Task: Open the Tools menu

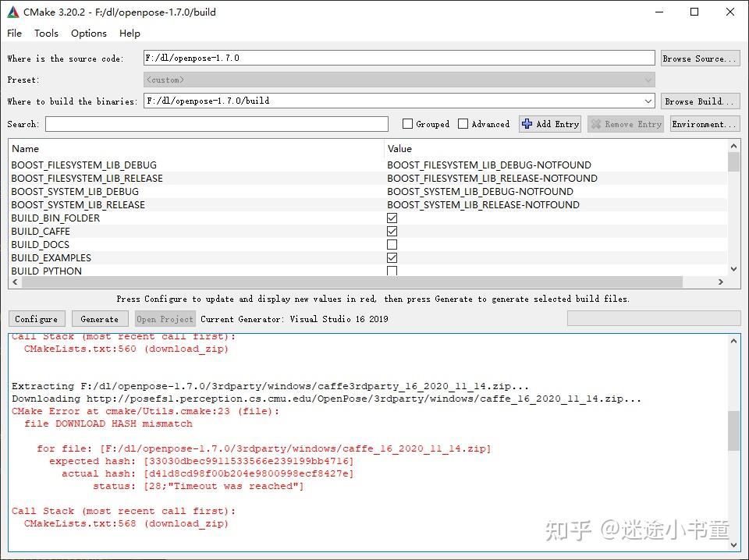Action: pos(46,33)
